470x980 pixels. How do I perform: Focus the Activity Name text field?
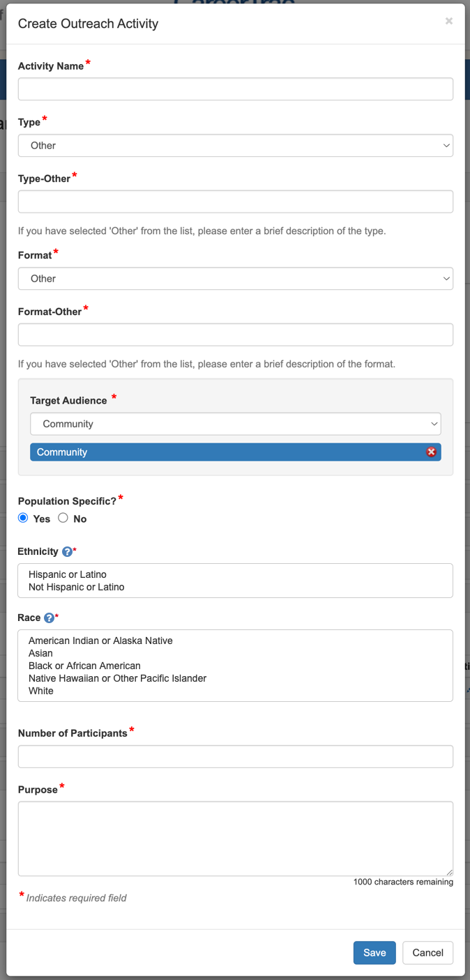click(235, 89)
